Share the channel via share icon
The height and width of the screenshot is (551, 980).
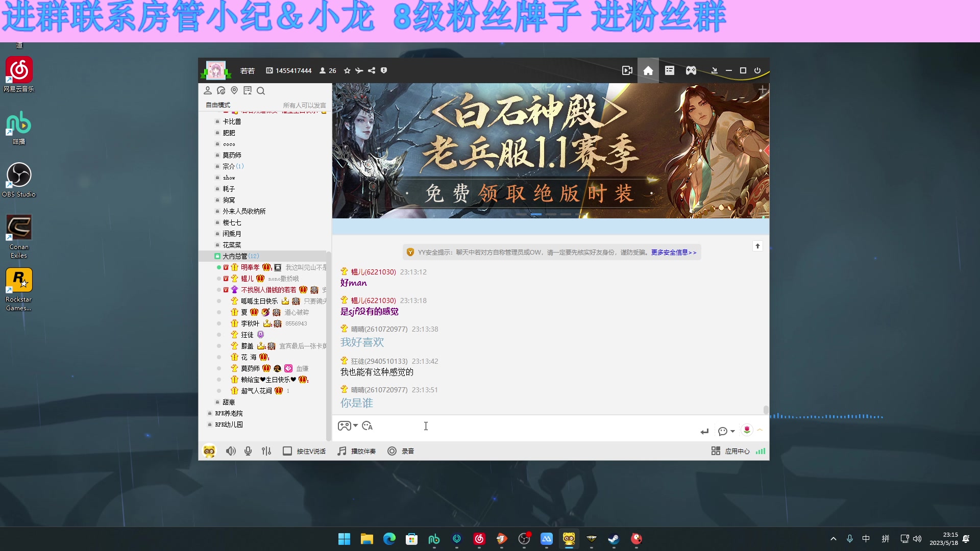372,70
